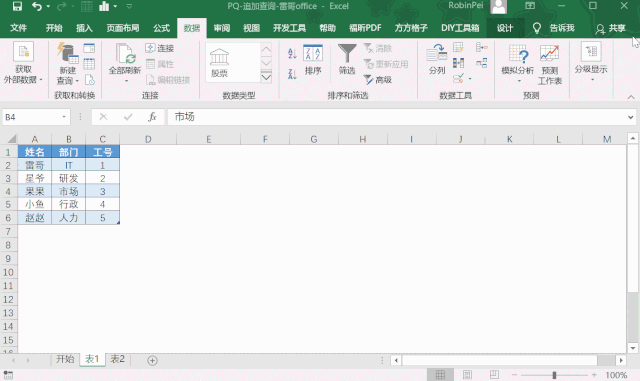Open the Formulas tab
This screenshot has width=640, height=381.
pyautogui.click(x=161, y=28)
